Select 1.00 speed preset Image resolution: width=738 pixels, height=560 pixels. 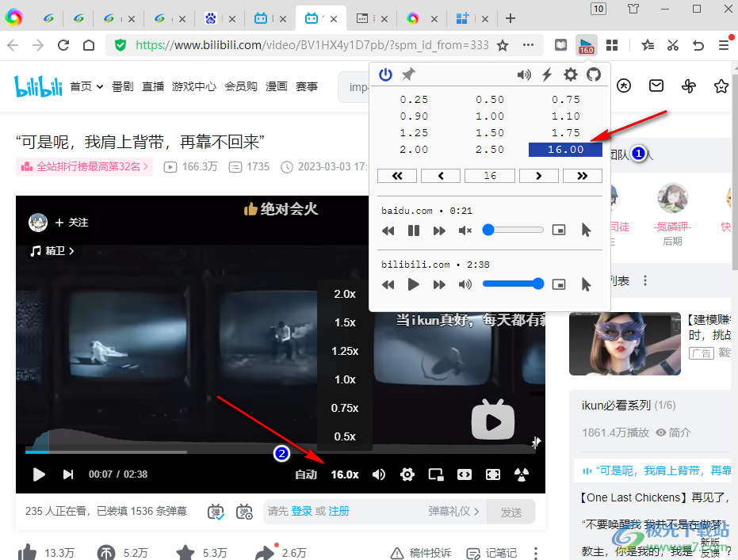point(490,116)
